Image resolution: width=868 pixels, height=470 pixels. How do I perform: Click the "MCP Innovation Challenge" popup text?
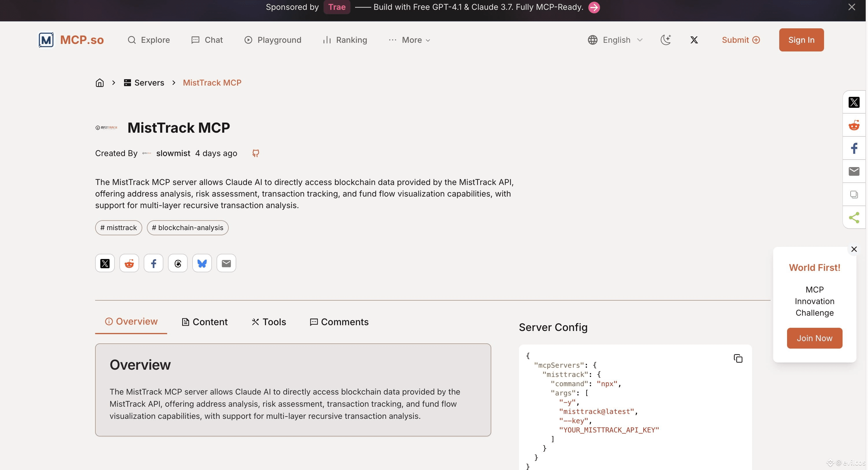click(x=815, y=301)
